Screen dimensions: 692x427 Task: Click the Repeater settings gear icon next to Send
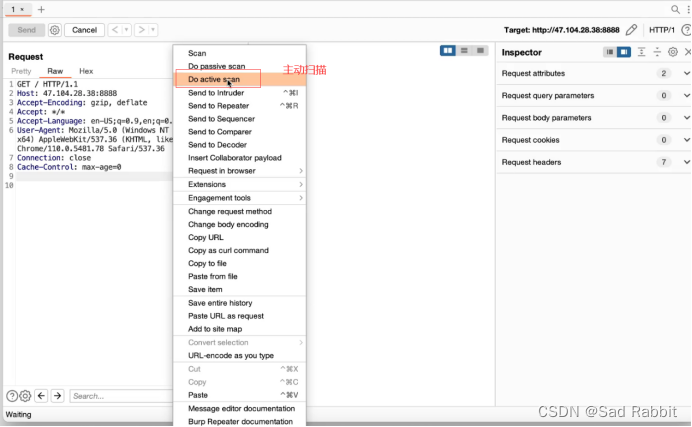click(55, 30)
